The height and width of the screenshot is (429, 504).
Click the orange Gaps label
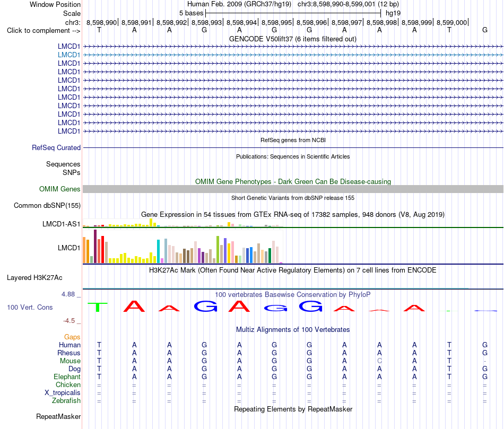click(x=72, y=337)
